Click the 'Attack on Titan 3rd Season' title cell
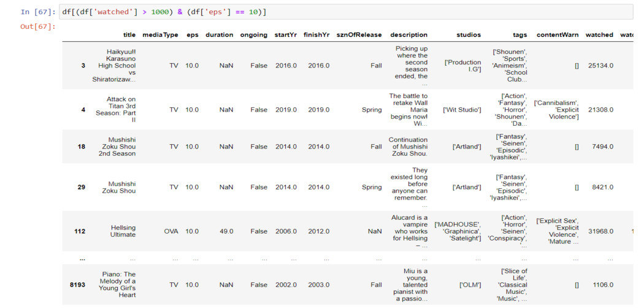The width and height of the screenshot is (644, 308). (x=121, y=109)
